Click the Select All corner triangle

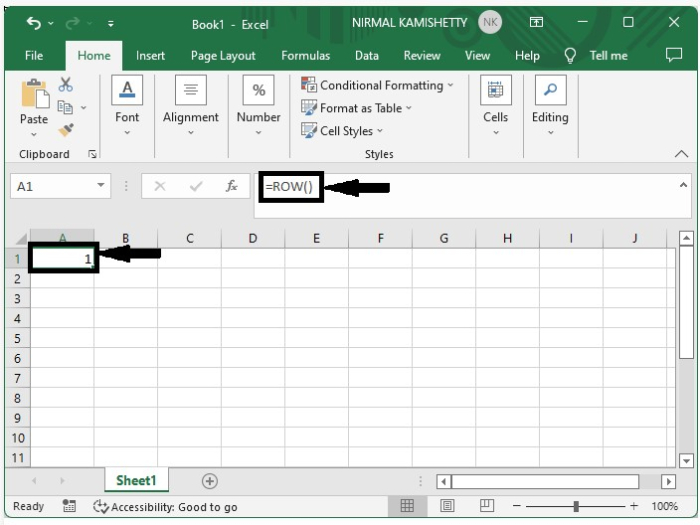tap(21, 239)
